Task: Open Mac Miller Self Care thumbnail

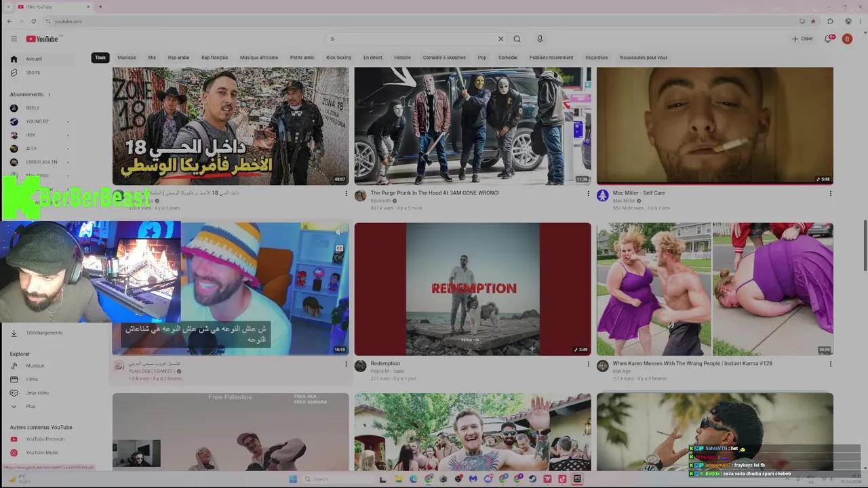Action: (715, 126)
